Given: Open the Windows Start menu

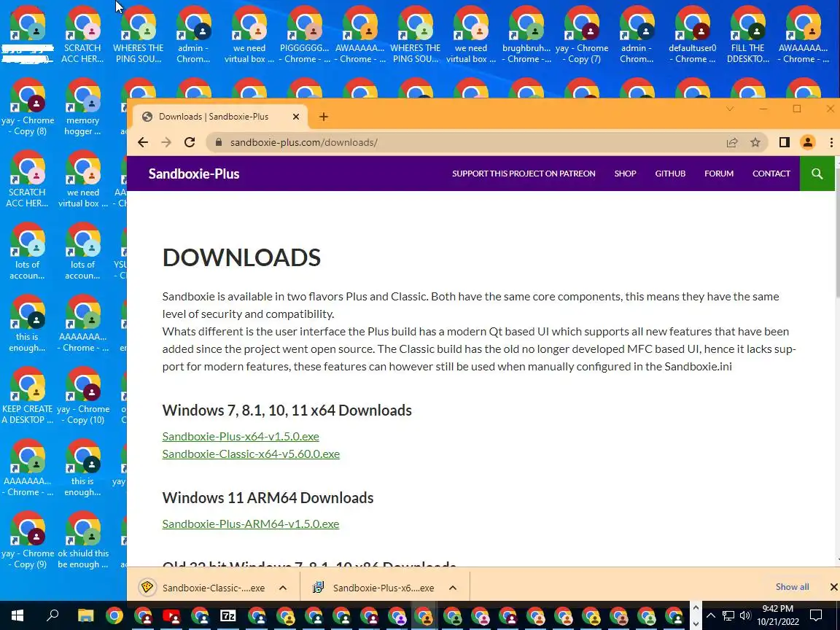Looking at the screenshot, I should [17, 616].
